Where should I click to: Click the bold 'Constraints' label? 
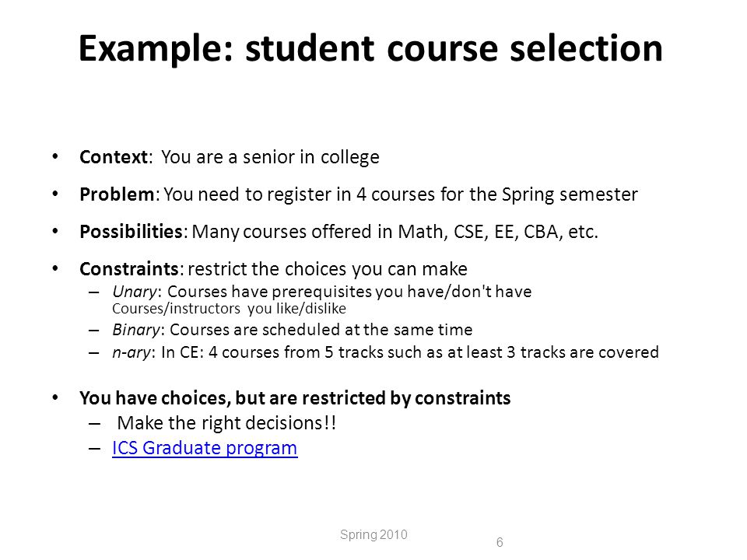pos(129,269)
